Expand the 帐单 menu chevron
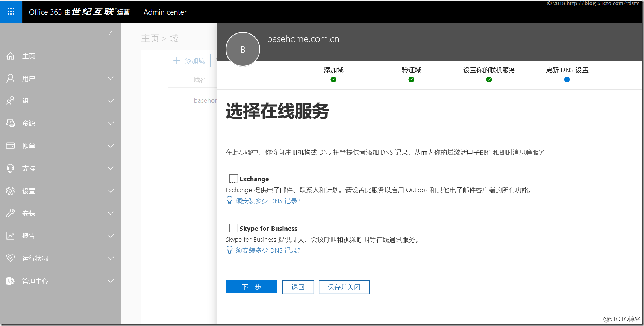Viewport: 644px width, 326px height. pos(111,146)
